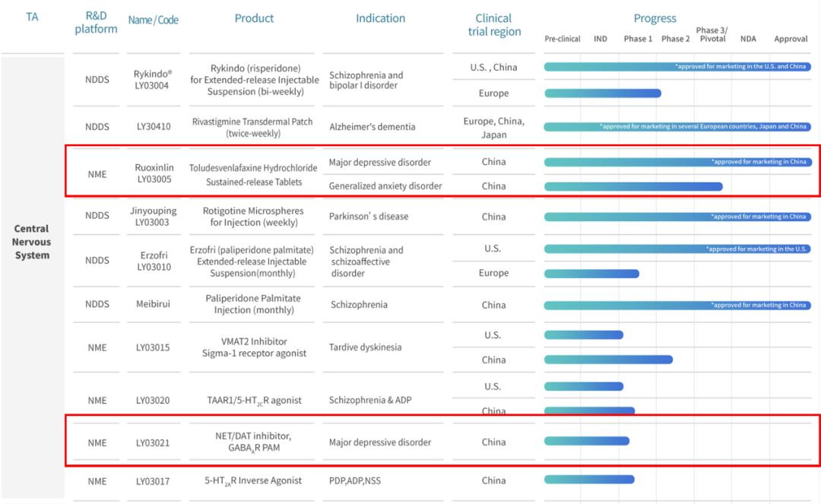Screen dimensions: 821x504
Task: Click the Generalized anxiety disorder indication
Action: point(385,186)
